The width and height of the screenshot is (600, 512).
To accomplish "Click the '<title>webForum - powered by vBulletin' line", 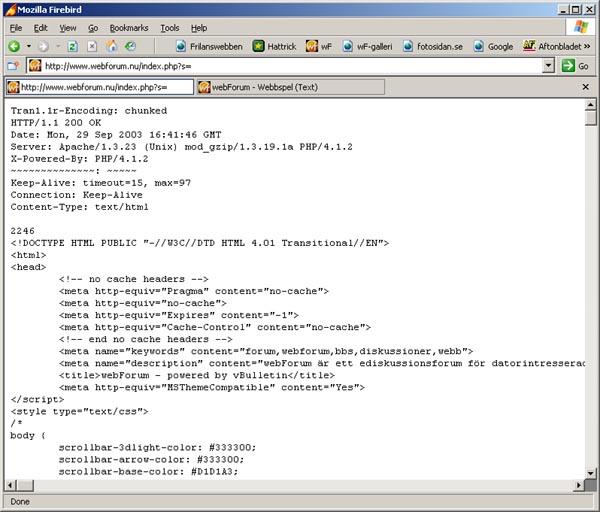I will pos(197,375).
